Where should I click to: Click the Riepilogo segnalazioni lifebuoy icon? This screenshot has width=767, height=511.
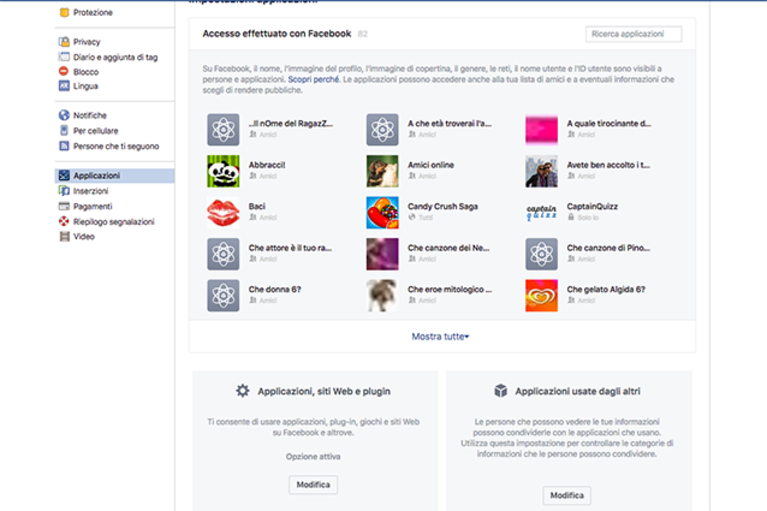pos(64,221)
